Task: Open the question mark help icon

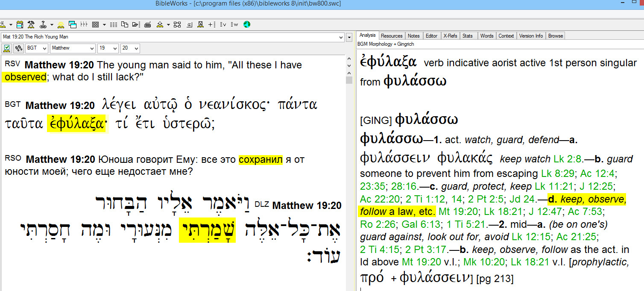Action: 43,24
